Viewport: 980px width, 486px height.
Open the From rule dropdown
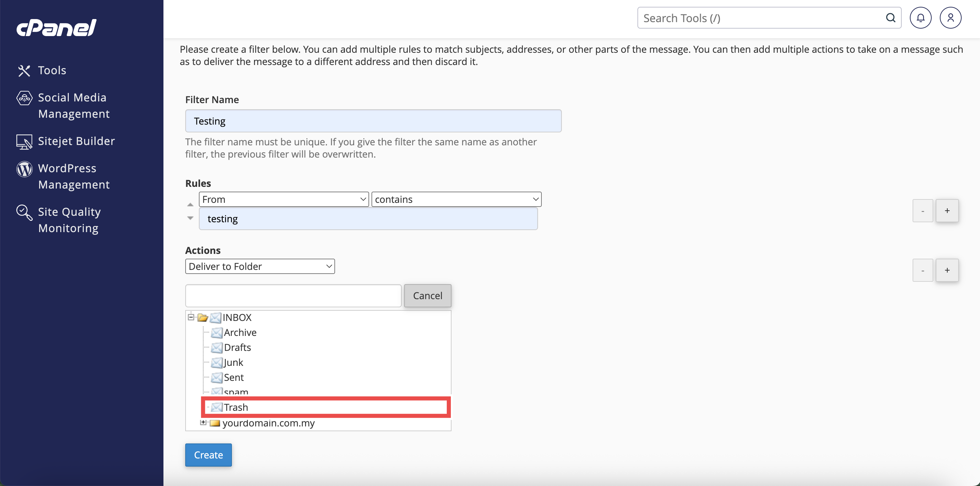(283, 199)
